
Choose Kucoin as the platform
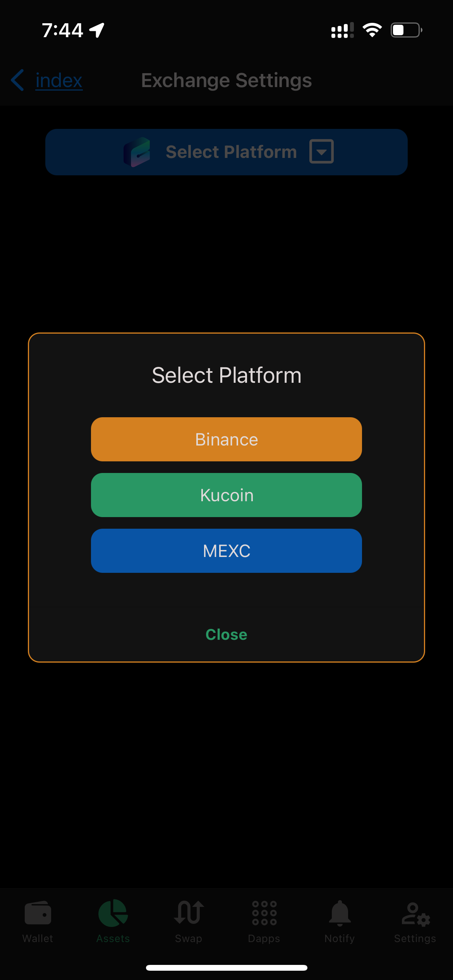pos(226,495)
